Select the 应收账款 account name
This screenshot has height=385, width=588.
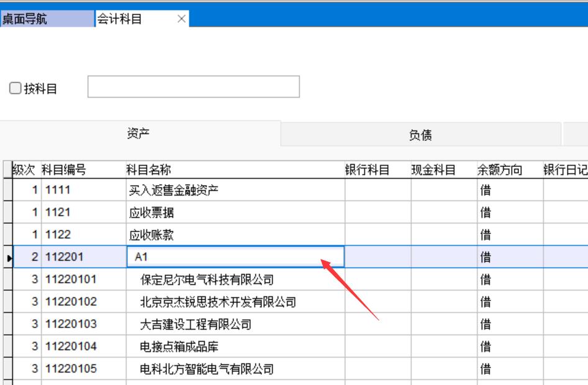152,235
